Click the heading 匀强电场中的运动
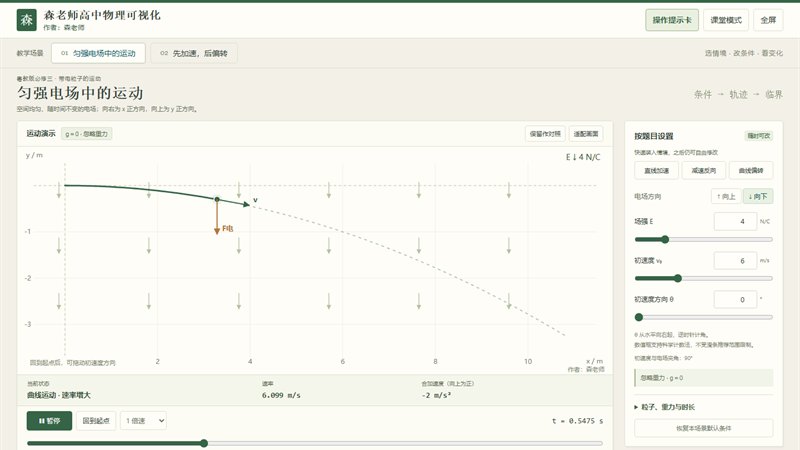This screenshot has height=450, width=800. click(x=80, y=93)
